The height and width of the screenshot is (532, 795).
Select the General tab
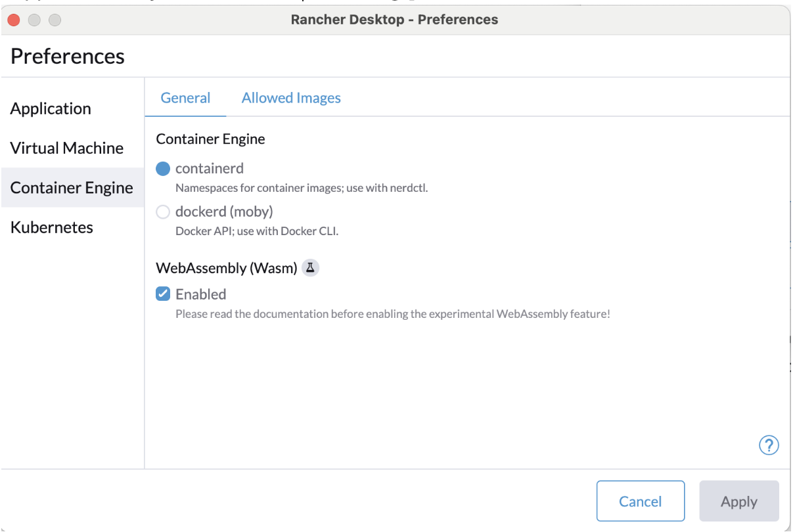[x=185, y=97]
